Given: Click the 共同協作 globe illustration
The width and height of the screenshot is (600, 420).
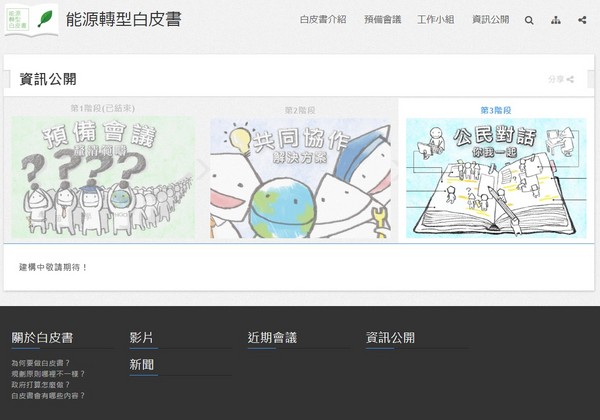Looking at the screenshot, I should click(x=300, y=178).
